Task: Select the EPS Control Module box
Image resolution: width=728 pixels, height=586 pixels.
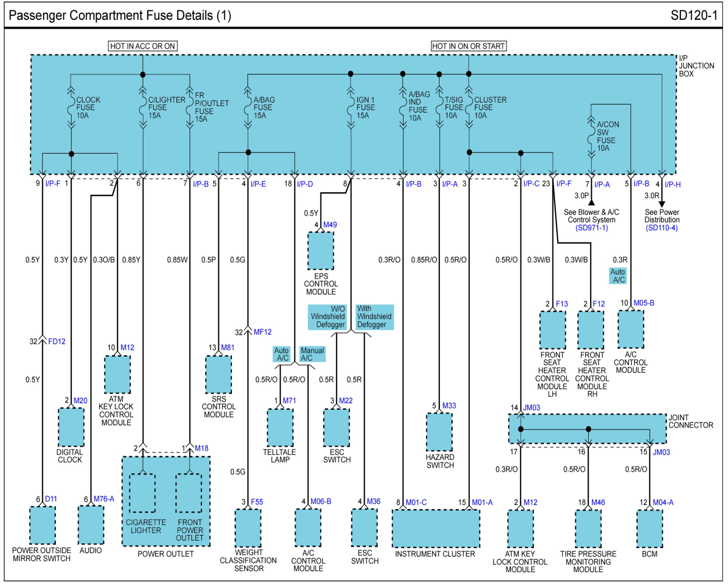Action: click(321, 251)
